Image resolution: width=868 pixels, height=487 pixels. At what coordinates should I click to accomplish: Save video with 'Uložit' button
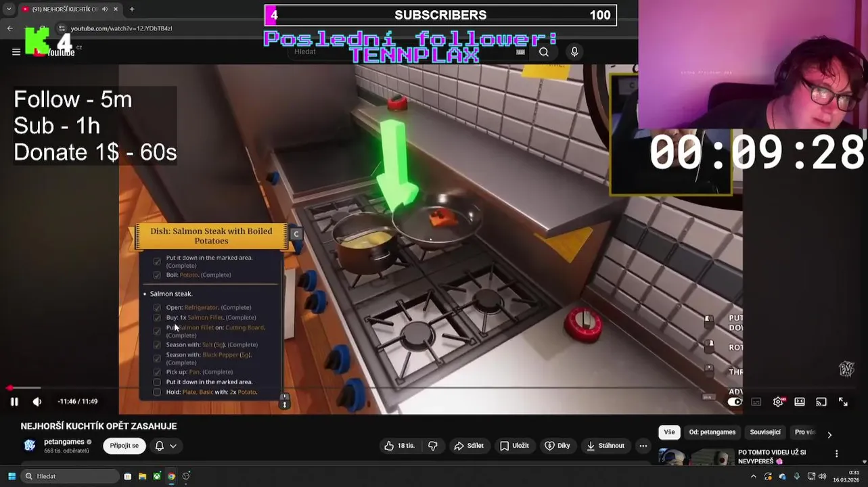[x=514, y=446]
